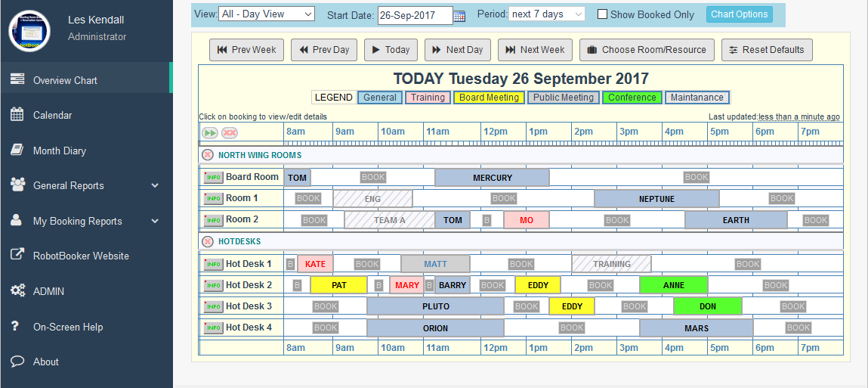Go to Next Week
868x388 pixels.
535,49
